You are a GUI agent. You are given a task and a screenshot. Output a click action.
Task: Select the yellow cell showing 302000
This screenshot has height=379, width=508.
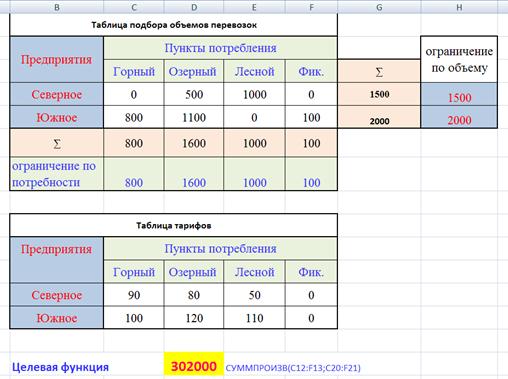(x=194, y=364)
